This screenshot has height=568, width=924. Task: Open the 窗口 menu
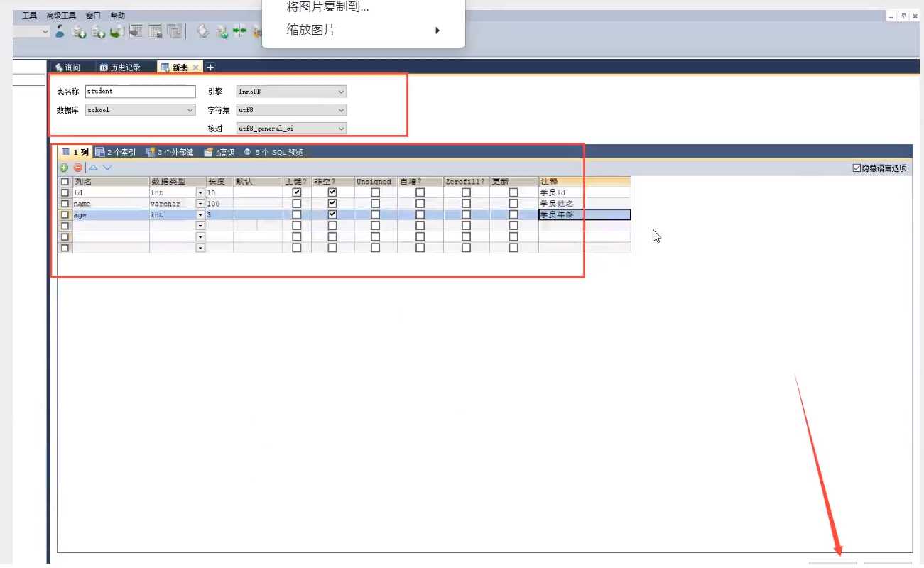click(x=93, y=16)
